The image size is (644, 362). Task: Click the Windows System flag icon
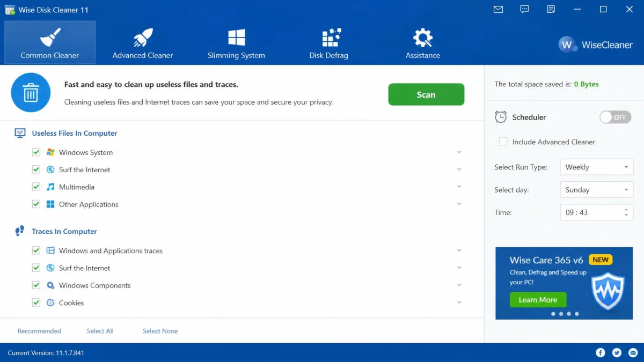pos(50,152)
